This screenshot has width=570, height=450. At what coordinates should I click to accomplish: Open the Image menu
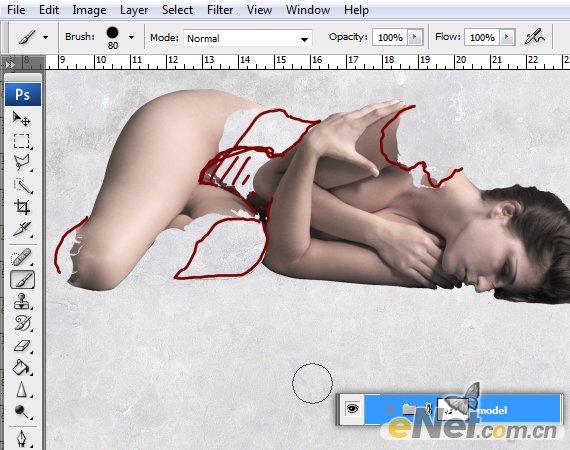(89, 10)
